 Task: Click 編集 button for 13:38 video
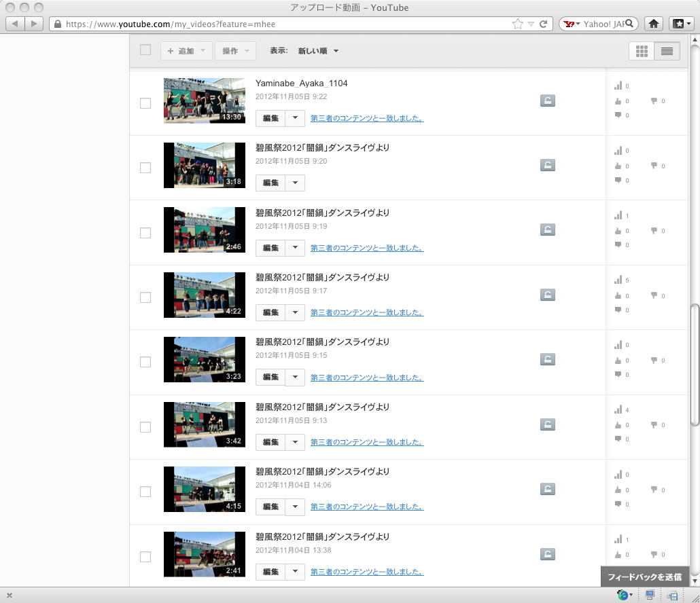[270, 572]
